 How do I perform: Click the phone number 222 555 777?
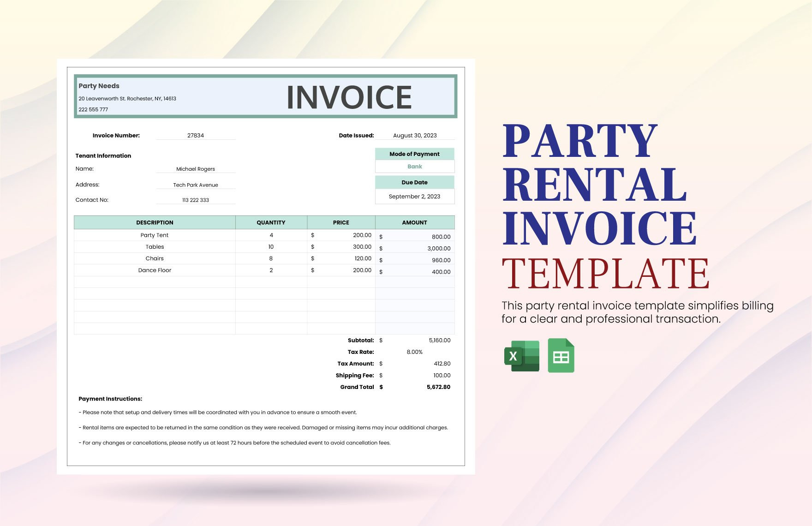[93, 110]
